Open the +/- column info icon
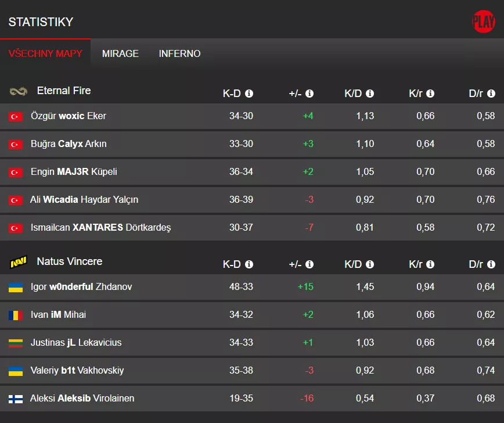The image size is (504, 423). coord(309,93)
